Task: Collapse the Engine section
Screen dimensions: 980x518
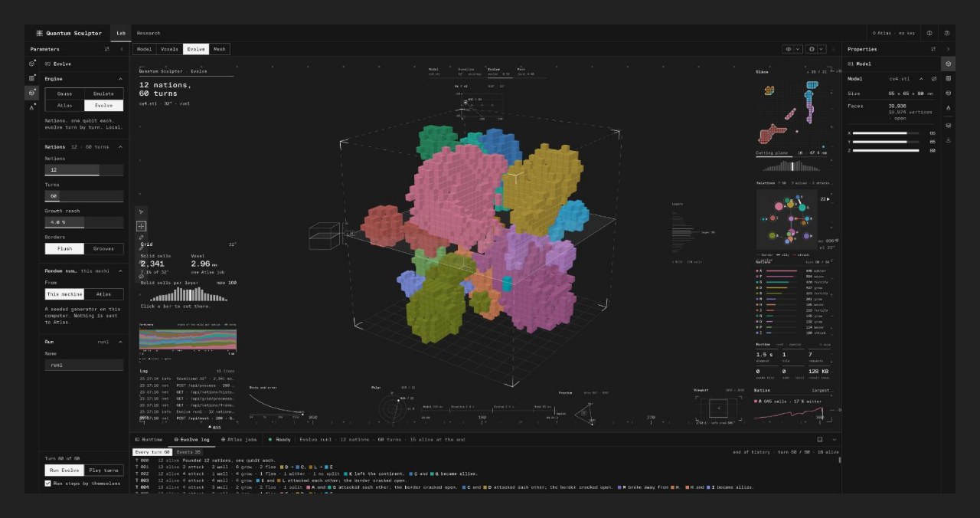Action: pyautogui.click(x=120, y=79)
